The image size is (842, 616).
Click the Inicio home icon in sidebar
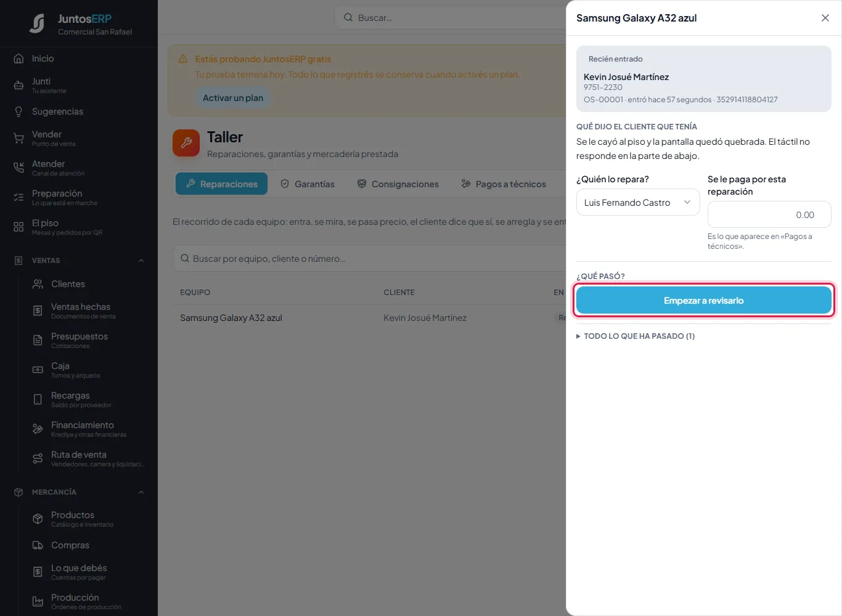click(18, 59)
